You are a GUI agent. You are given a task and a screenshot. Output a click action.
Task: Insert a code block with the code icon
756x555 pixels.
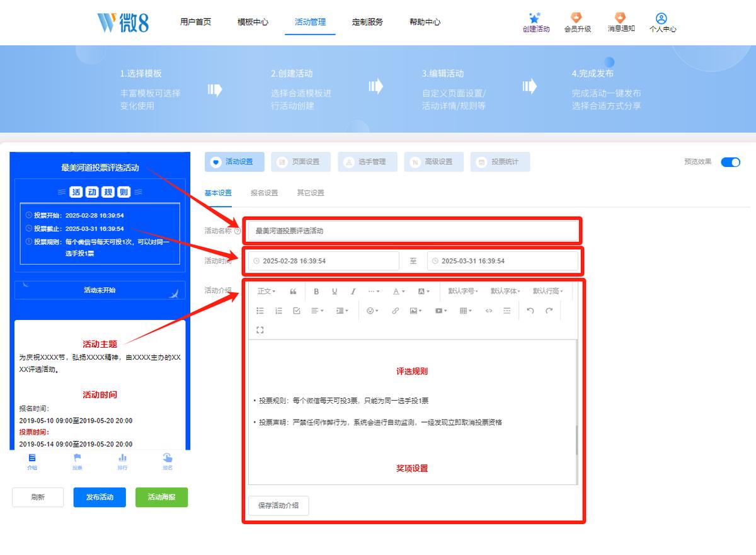[x=489, y=311]
